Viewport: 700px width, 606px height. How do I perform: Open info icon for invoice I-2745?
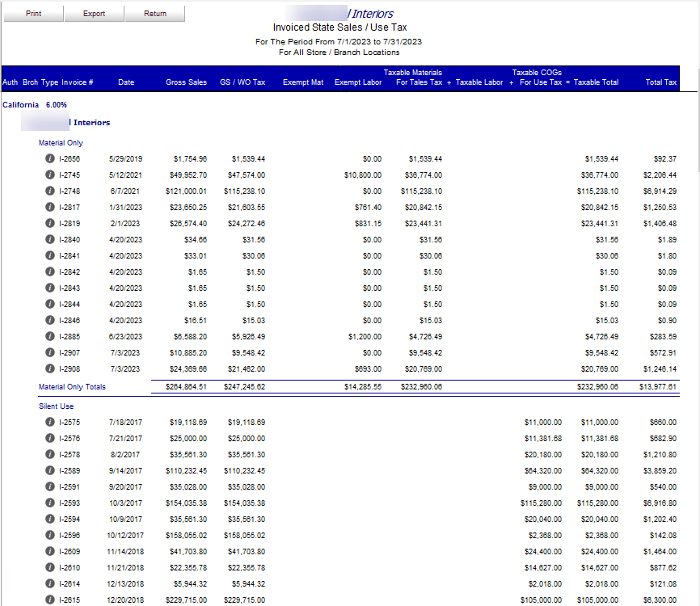tap(50, 175)
